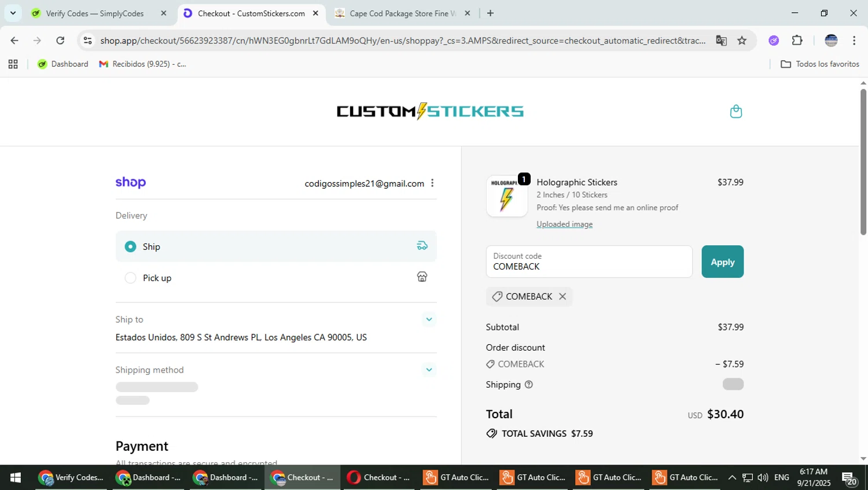Click the Los Angeles shipping address text

coord(241,337)
